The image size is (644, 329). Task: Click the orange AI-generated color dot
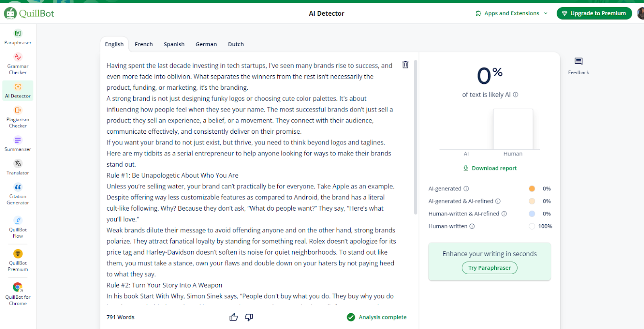532,188
